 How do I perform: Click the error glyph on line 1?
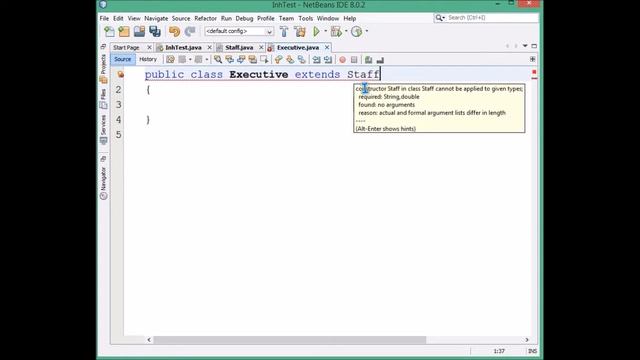tap(120, 74)
